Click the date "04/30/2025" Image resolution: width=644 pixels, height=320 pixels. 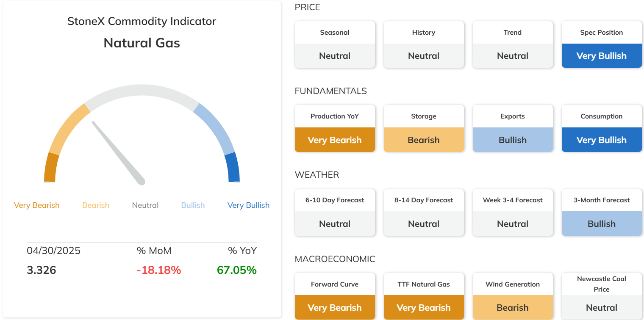pos(53,251)
